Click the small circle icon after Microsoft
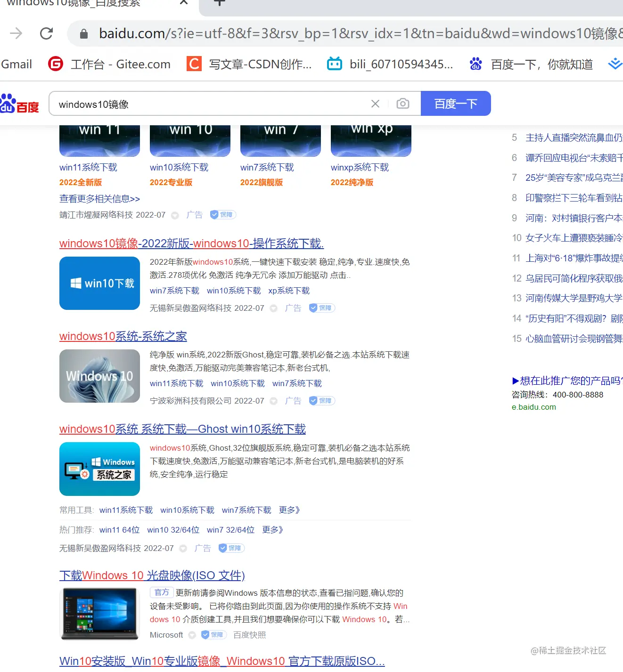The image size is (623, 672). [x=192, y=635]
